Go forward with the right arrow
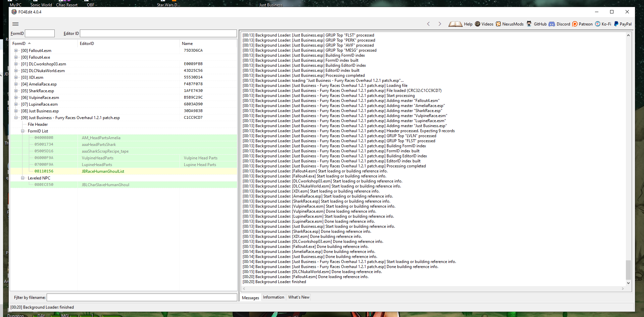Screen dimensions: 644x317 (x=440, y=24)
